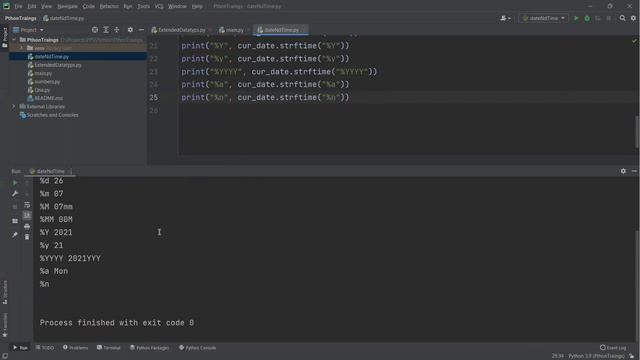Open the Run menu
This screenshot has height=360, width=640.
(128, 7)
